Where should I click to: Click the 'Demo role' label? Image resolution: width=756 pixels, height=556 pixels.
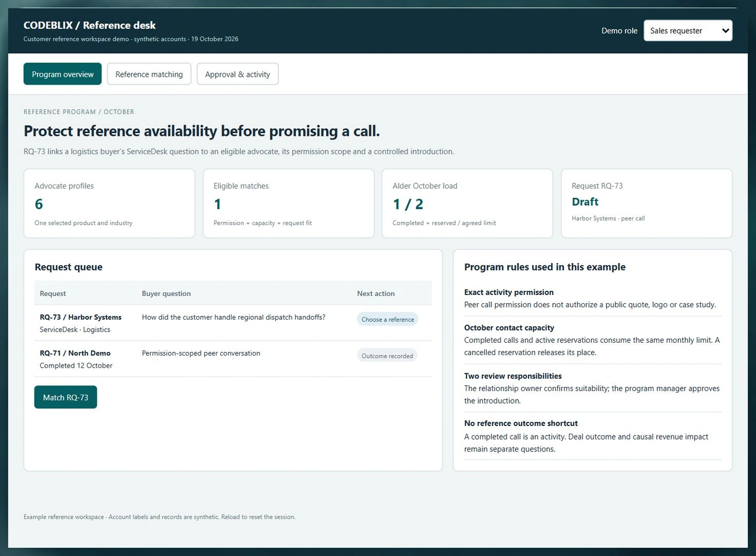[620, 31]
